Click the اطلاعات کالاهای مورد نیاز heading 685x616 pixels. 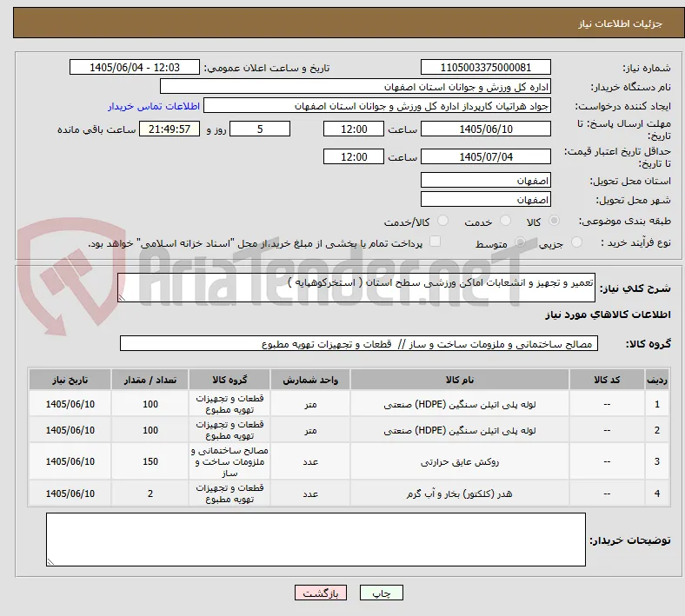click(608, 315)
